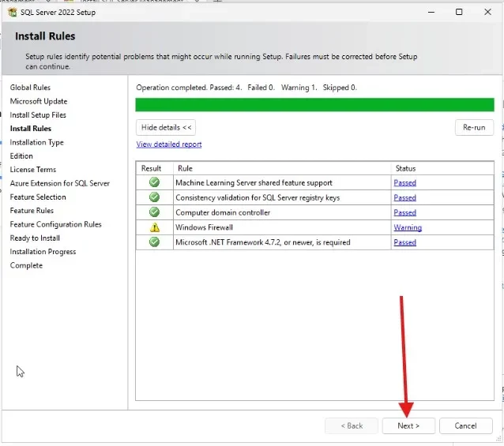Close the SQL Server 2022 Setup window
The height and width of the screenshot is (446, 504).
[x=487, y=12]
